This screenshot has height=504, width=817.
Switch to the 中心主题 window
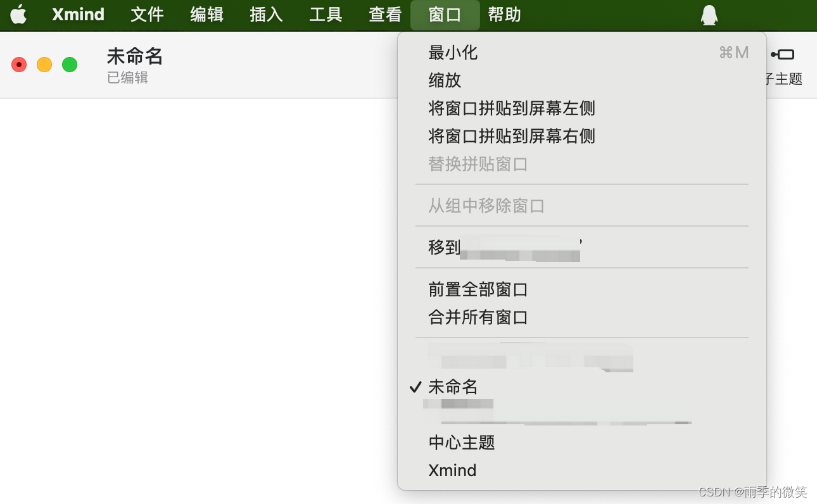pos(582,443)
